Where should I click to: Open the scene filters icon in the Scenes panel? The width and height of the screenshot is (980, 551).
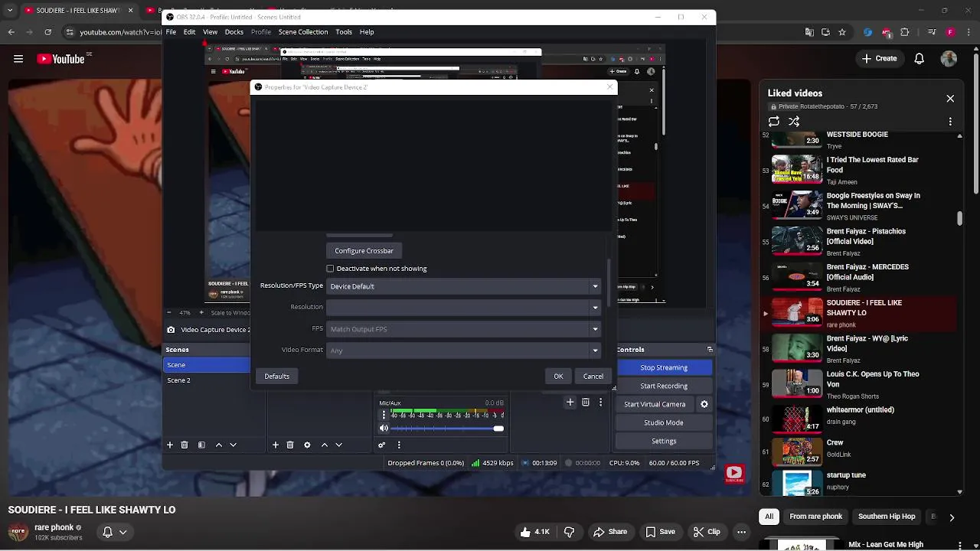201,445
